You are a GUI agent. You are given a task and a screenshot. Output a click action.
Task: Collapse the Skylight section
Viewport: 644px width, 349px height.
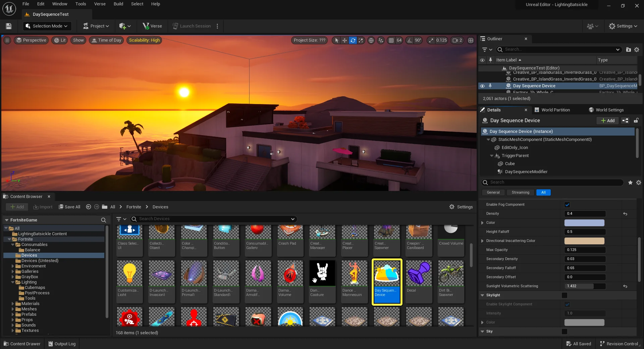[482, 295]
